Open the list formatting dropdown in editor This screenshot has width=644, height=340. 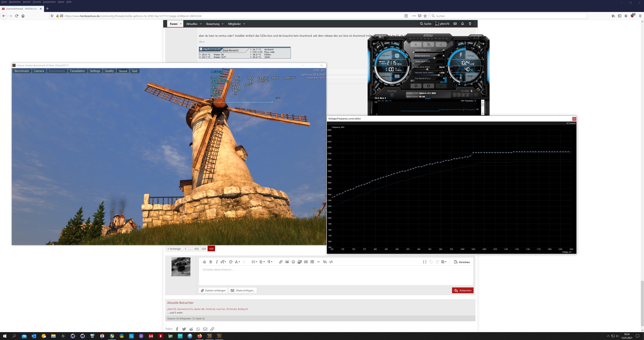(254, 262)
